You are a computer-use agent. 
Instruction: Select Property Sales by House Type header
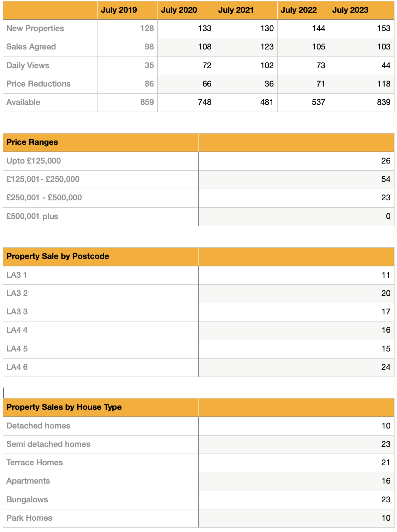(x=64, y=407)
